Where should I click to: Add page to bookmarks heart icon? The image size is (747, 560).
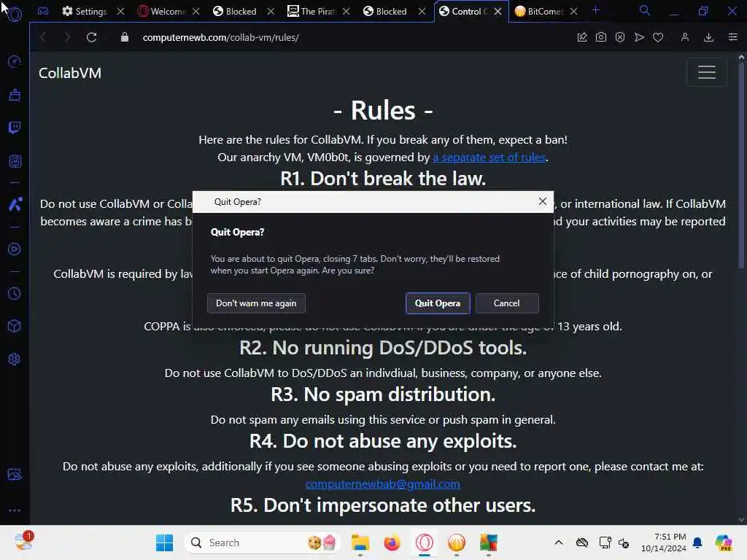[658, 37]
